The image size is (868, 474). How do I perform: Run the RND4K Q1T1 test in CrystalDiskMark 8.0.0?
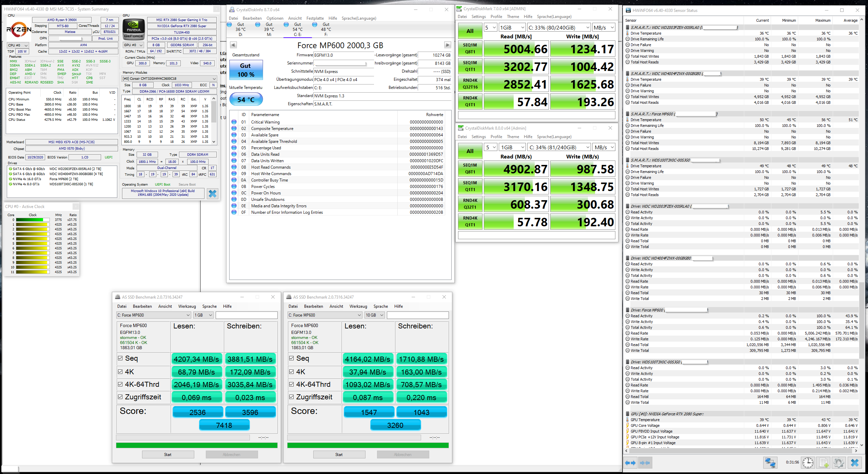tap(470, 221)
